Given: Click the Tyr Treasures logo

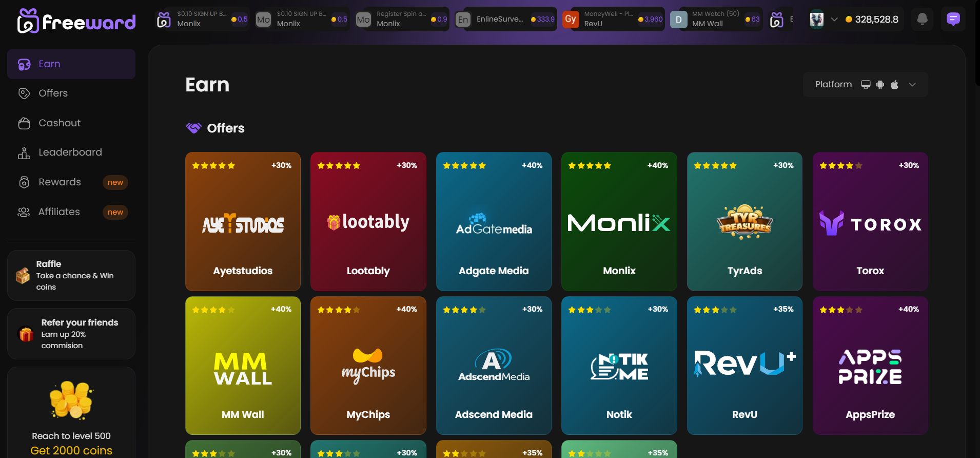Looking at the screenshot, I should tap(744, 222).
